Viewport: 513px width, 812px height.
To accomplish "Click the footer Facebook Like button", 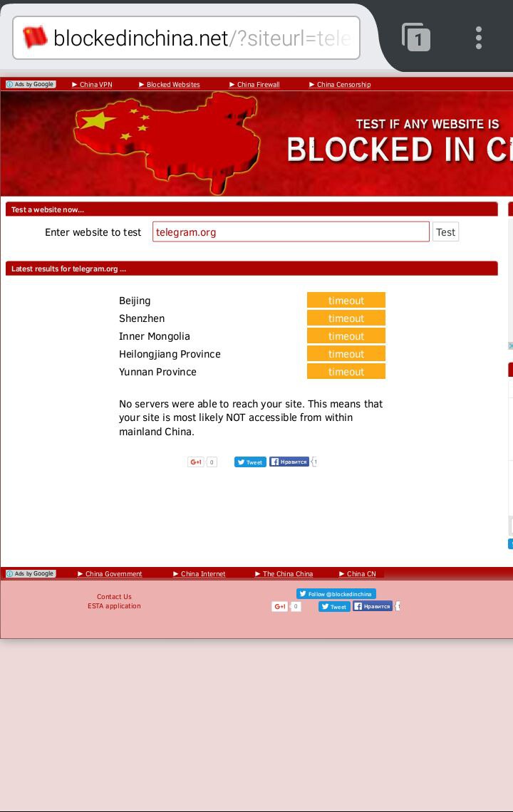I will coord(373,606).
